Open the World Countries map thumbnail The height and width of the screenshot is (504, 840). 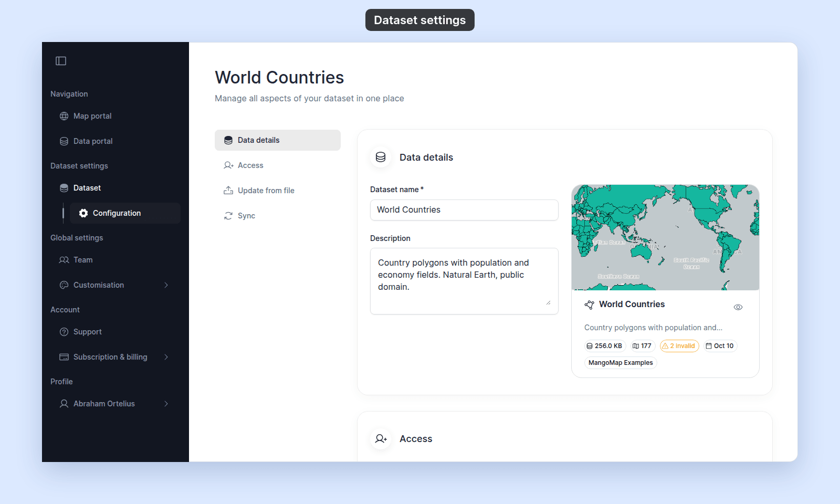tap(665, 237)
